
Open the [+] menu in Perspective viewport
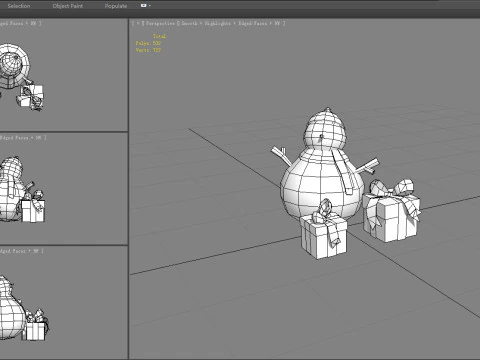138,23
